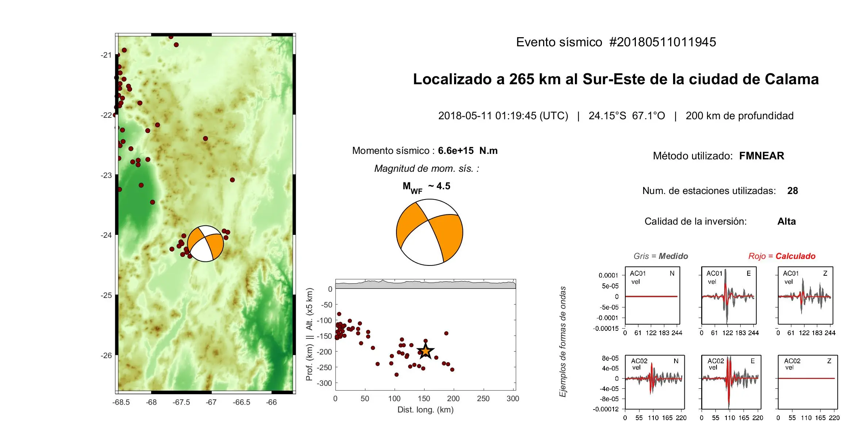Click the label 'Método utilizado:'
The height and width of the screenshot is (442, 868).
[x=693, y=156]
